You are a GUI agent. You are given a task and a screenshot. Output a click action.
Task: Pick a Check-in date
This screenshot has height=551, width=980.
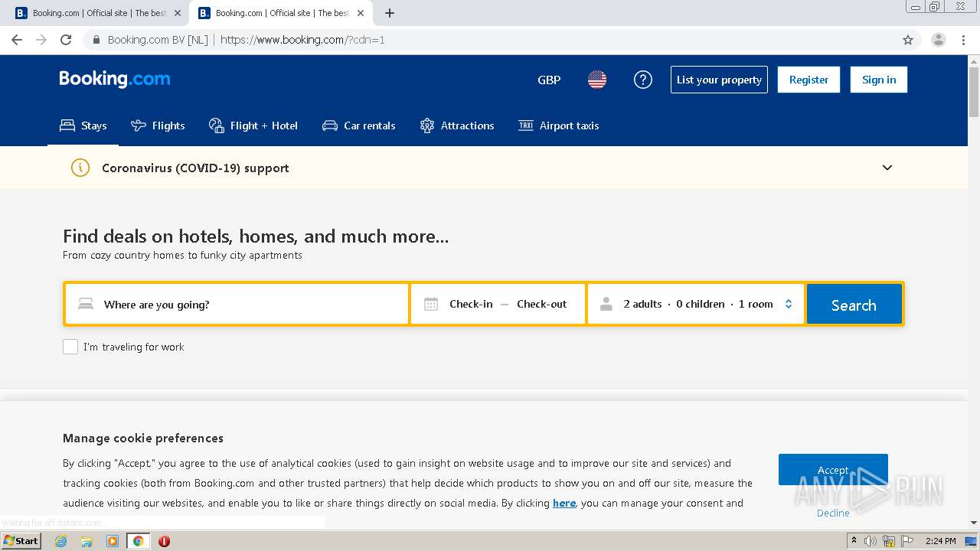(x=471, y=304)
